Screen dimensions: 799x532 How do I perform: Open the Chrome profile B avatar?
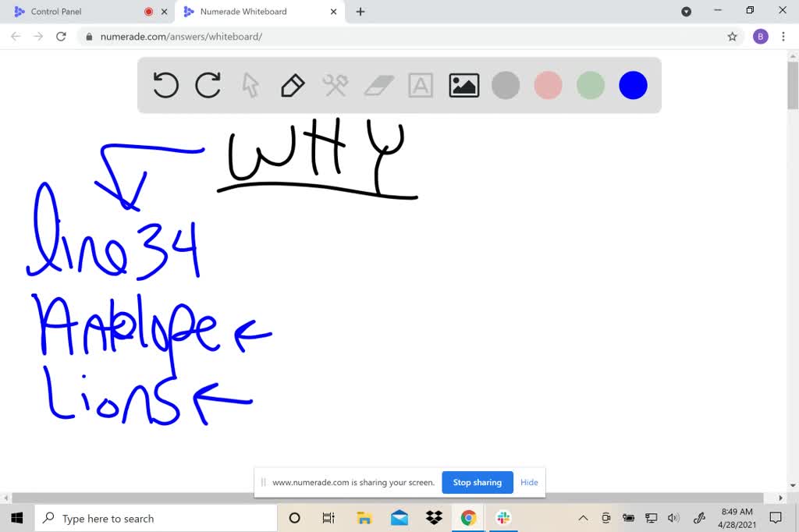(760, 36)
